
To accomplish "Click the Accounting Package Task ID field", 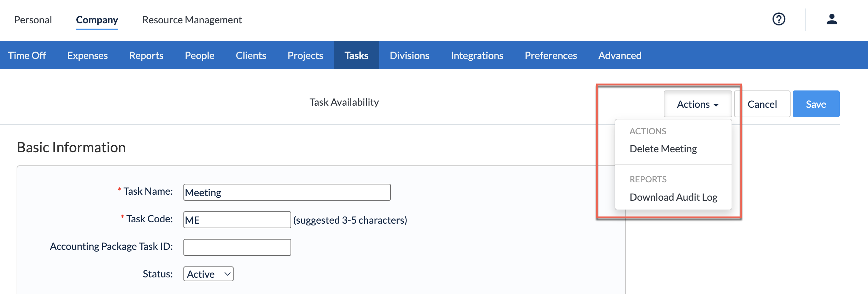I will pos(237,247).
